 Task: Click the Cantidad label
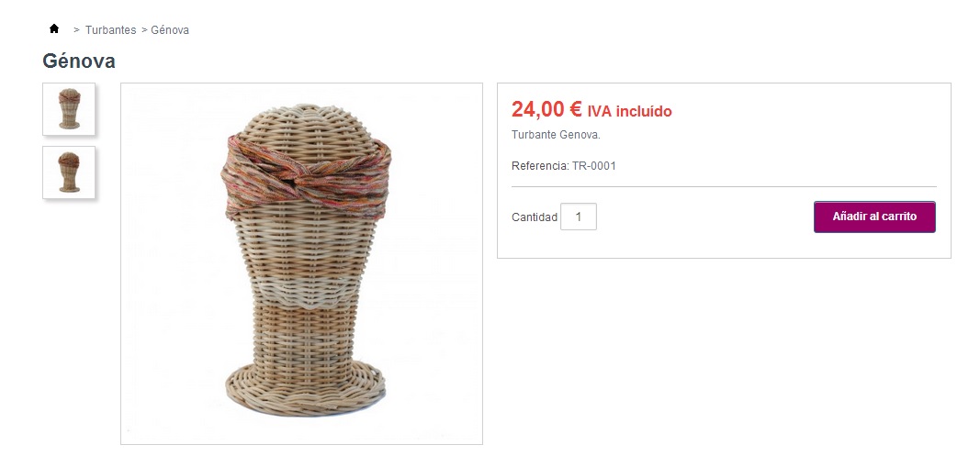(x=535, y=217)
